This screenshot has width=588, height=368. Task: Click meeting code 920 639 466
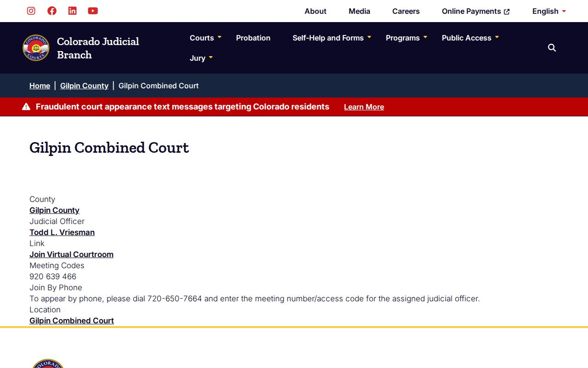point(53,276)
